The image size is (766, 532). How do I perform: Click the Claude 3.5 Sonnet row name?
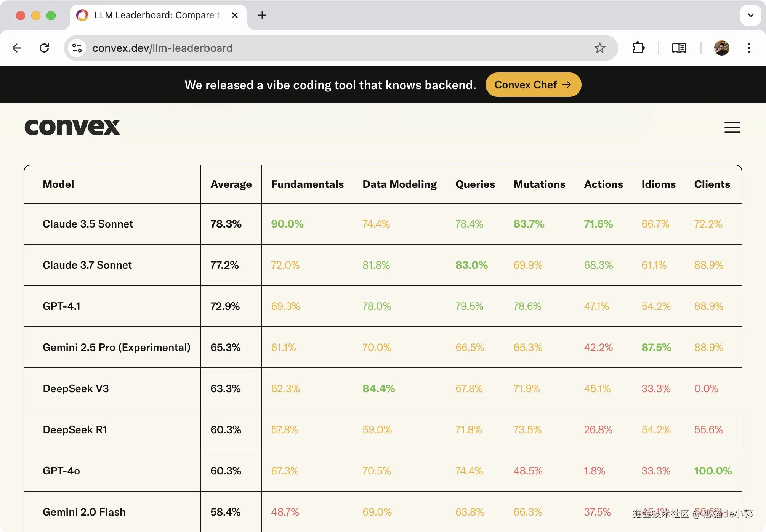(88, 224)
